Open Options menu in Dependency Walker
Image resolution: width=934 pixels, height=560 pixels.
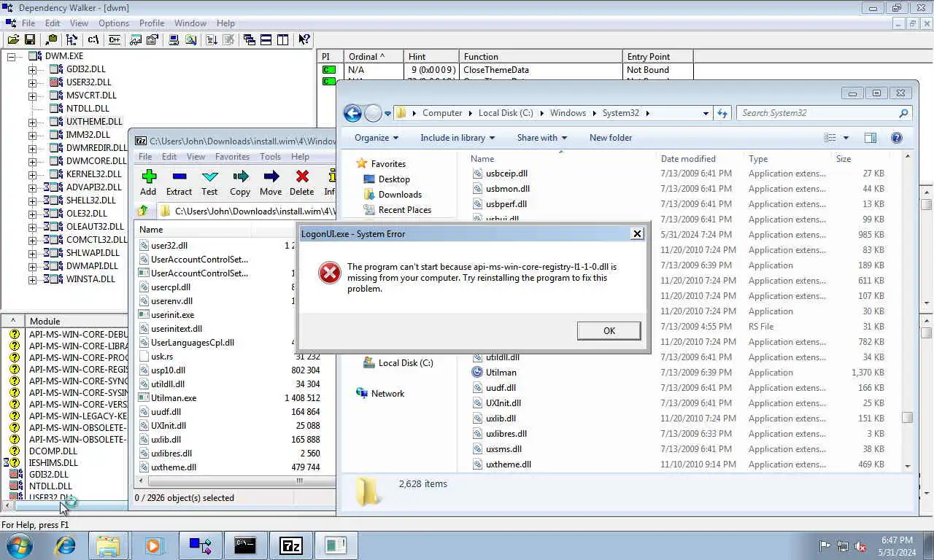(114, 23)
